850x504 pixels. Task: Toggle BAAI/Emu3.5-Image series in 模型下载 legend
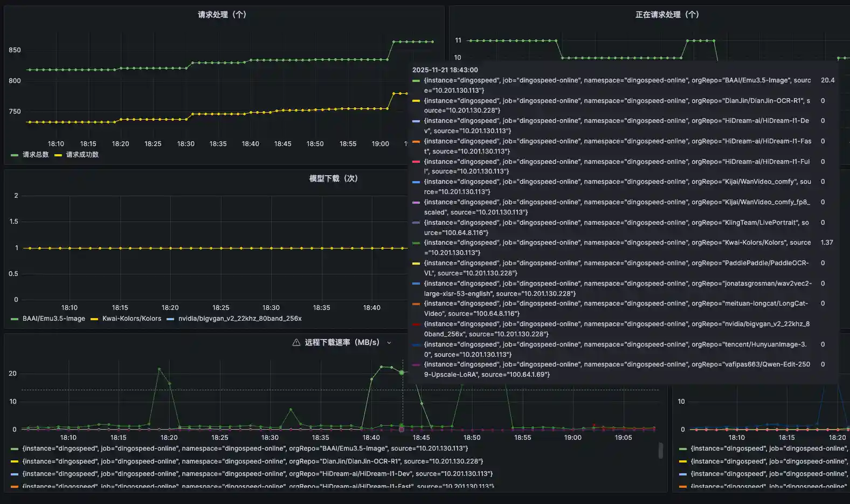click(x=53, y=319)
